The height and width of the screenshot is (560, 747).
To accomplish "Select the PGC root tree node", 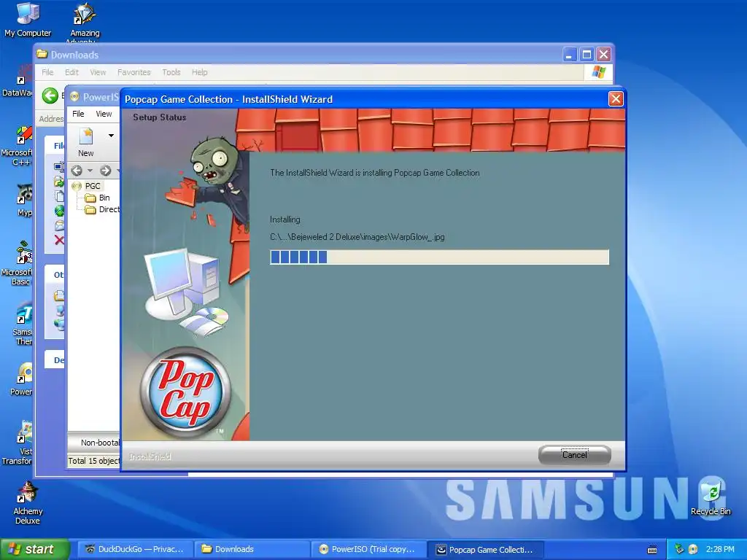I will click(93, 186).
